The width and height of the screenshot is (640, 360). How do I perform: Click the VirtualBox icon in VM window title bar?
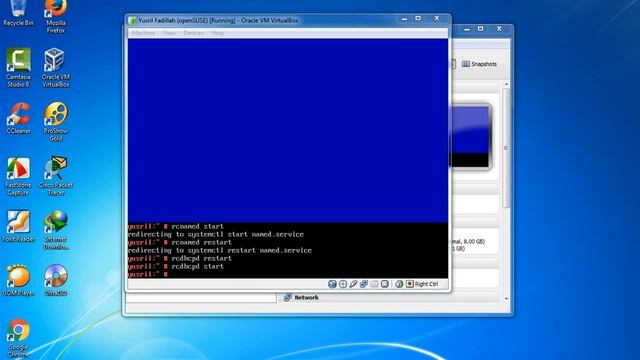click(132, 20)
